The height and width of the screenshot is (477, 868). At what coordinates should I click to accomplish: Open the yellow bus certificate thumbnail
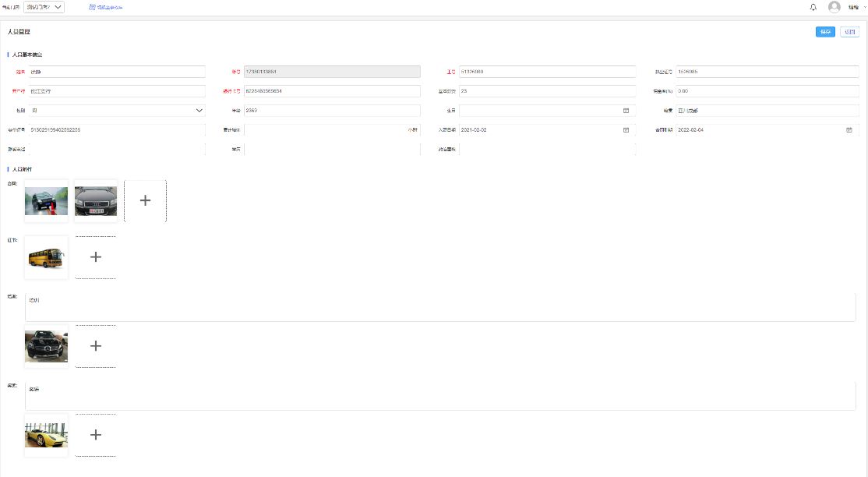tap(47, 257)
